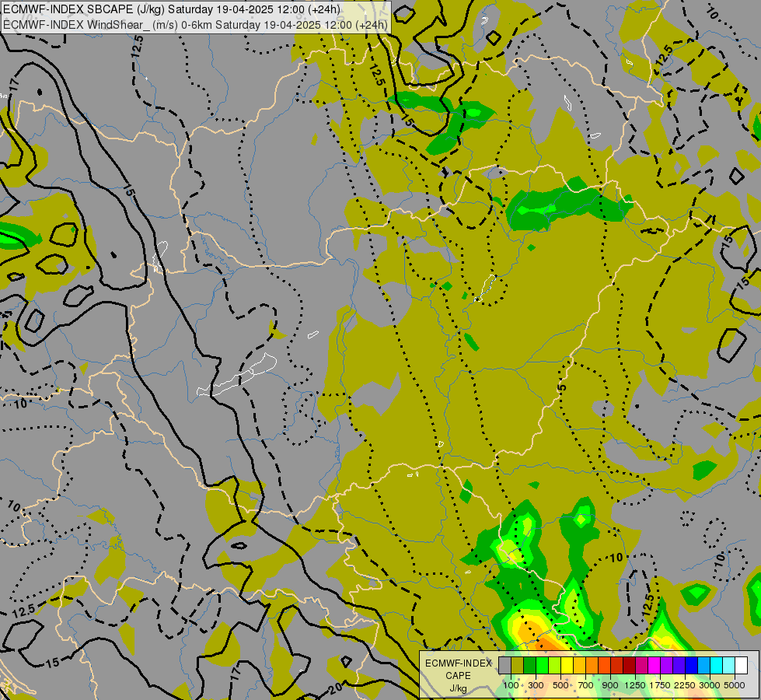Viewport: 761px width, 700px height.
Task: Click the J/kg unit in legend box
Action: pos(458,688)
